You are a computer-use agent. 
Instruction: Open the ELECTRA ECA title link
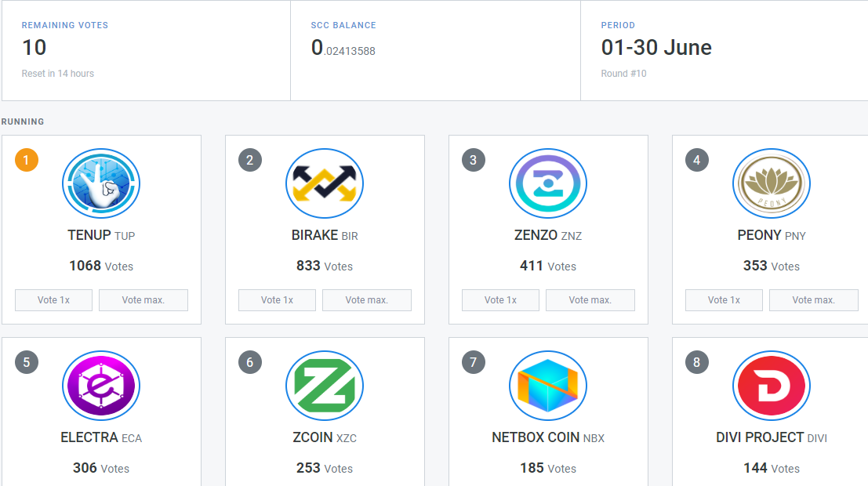[x=101, y=437]
